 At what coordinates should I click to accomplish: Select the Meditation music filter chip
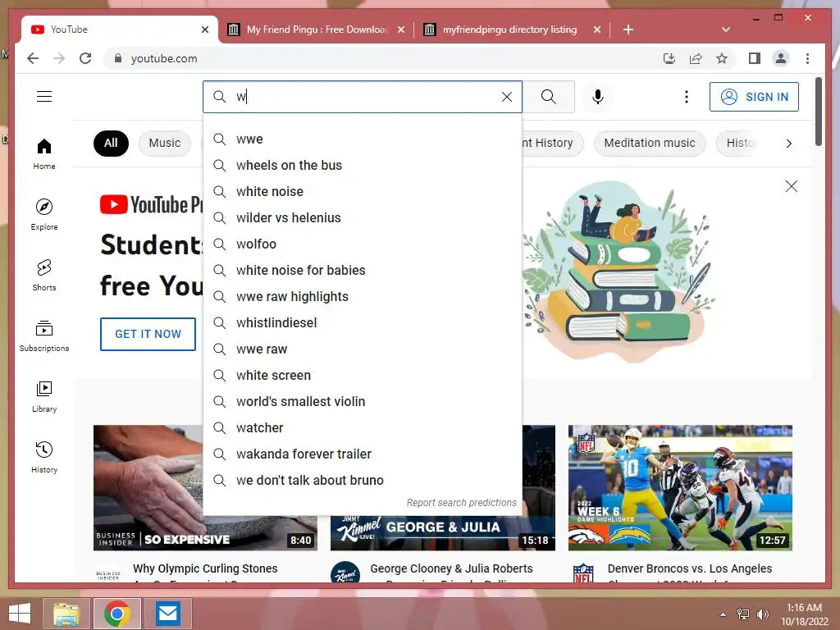click(650, 143)
